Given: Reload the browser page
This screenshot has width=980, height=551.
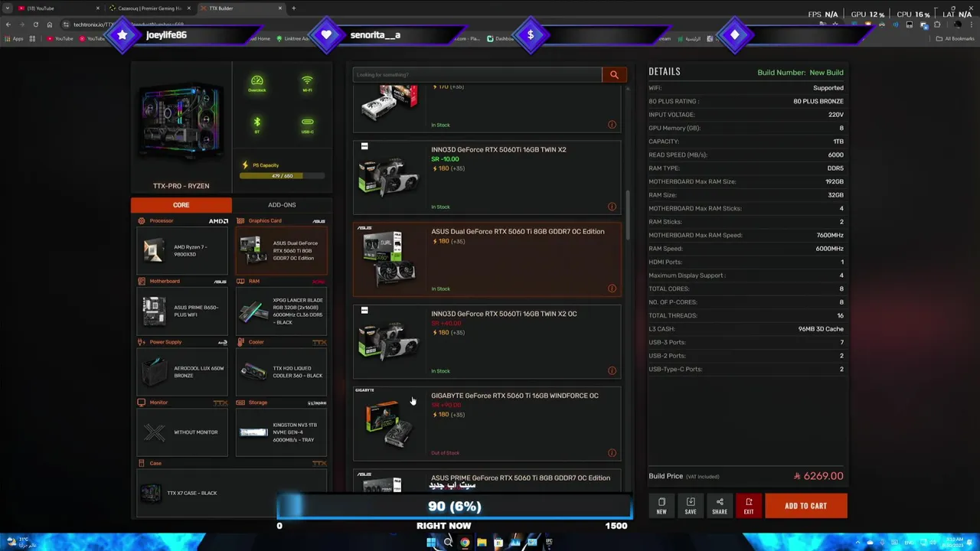Looking at the screenshot, I should (35, 24).
